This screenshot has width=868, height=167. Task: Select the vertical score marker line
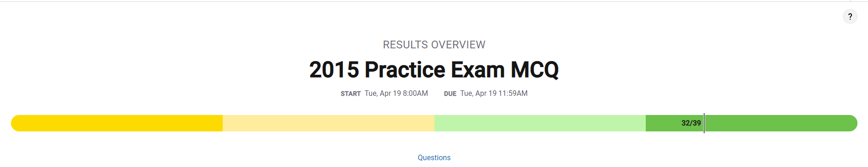pos(704,123)
